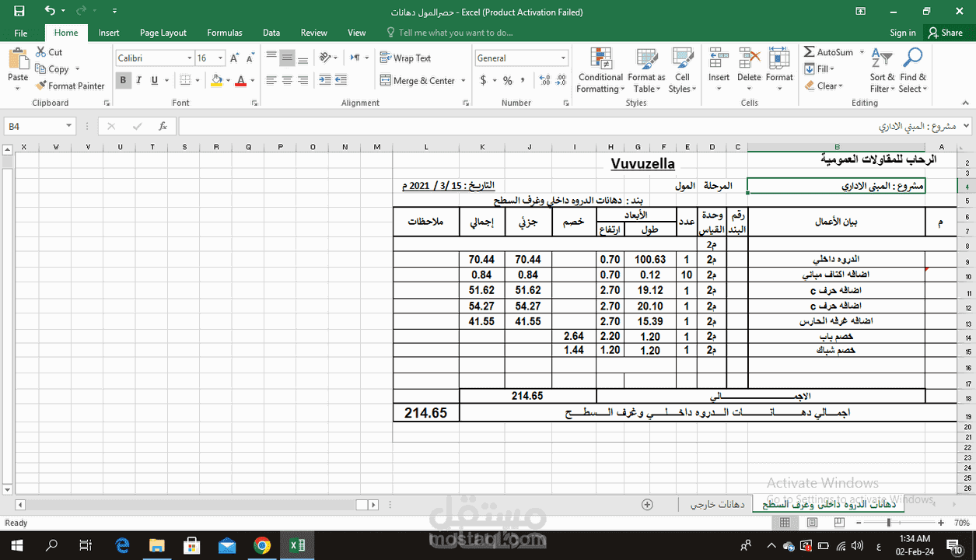Switch to the Review tab
Image resolution: width=976 pixels, height=560 pixels.
pyautogui.click(x=314, y=33)
